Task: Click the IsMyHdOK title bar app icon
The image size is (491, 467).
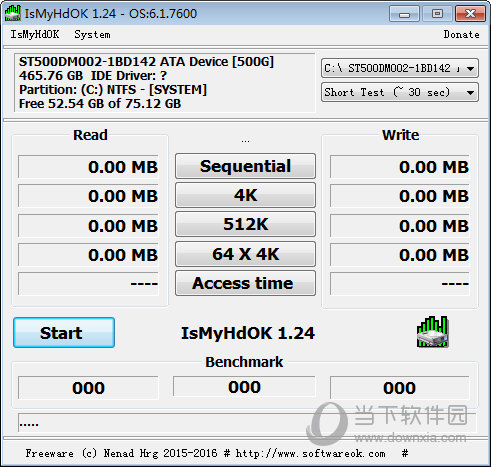Action: 12,13
